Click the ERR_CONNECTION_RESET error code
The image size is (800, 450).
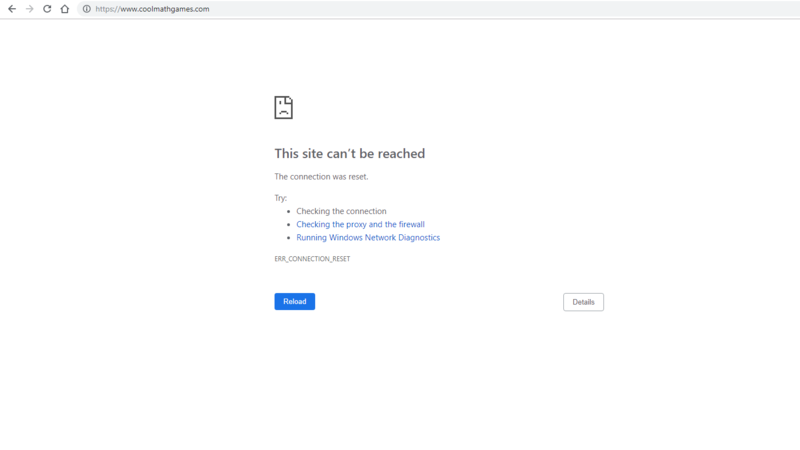click(312, 259)
